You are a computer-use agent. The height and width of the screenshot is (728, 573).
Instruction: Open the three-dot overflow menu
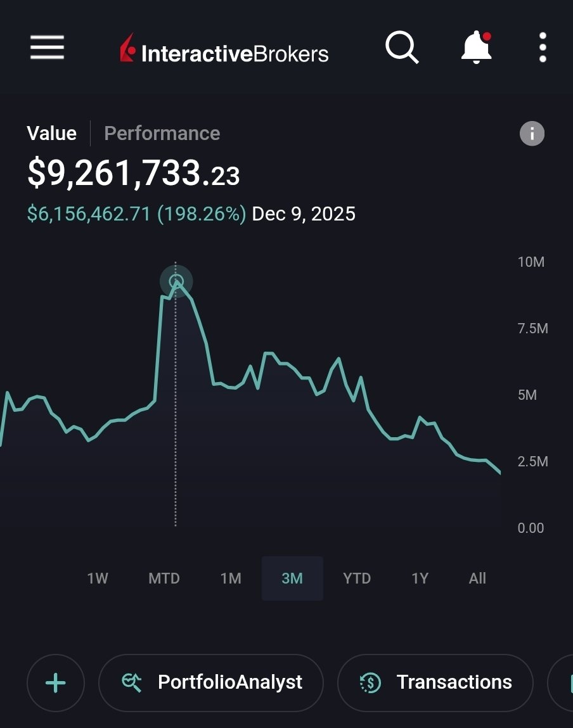pos(543,48)
